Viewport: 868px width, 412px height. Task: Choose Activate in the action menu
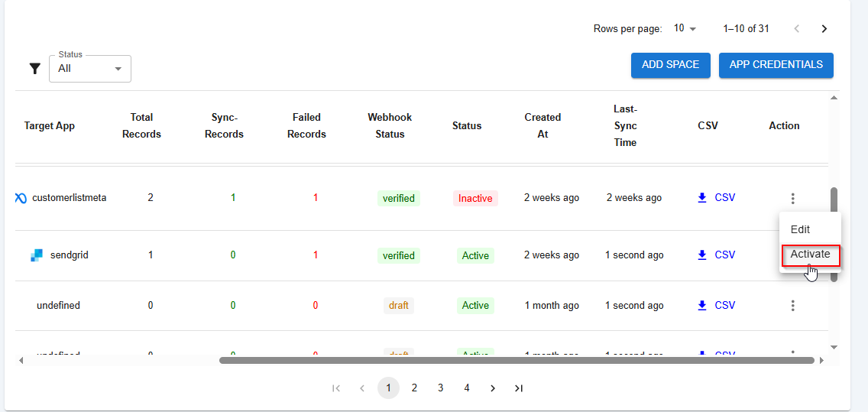(x=810, y=255)
